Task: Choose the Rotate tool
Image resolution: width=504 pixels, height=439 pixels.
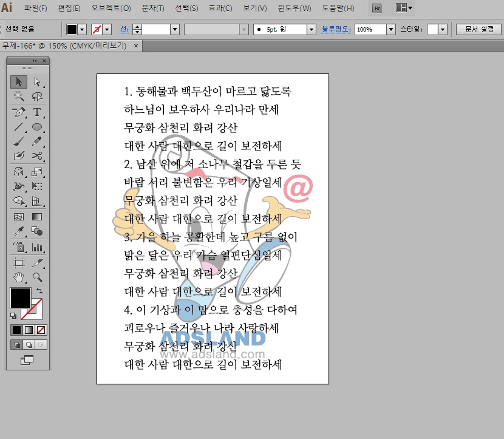Action: (19, 172)
